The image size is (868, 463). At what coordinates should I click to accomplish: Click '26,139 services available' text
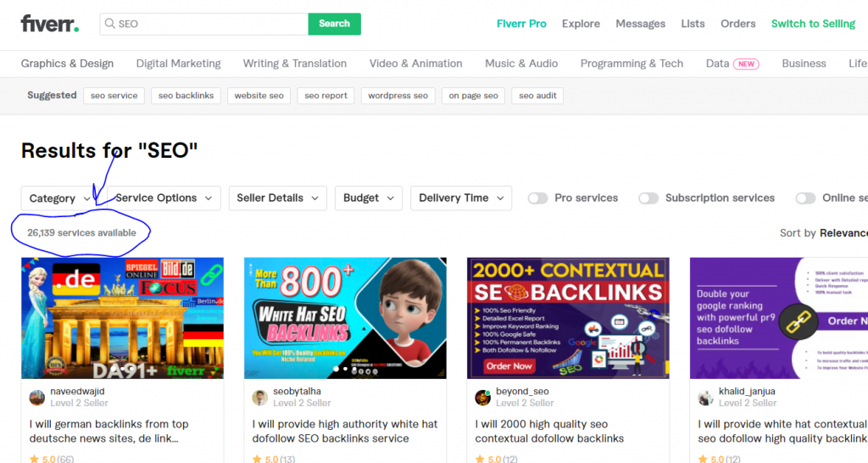(x=81, y=232)
